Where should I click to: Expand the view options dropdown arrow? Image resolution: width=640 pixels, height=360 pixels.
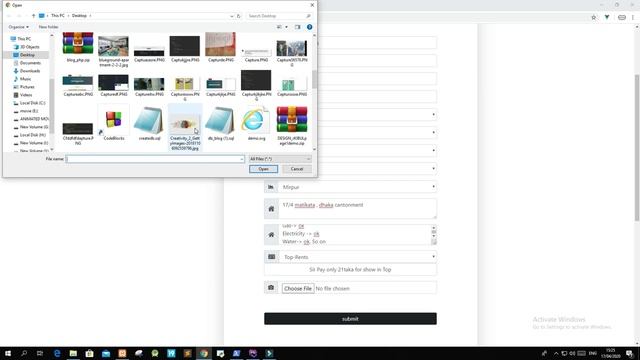click(286, 27)
